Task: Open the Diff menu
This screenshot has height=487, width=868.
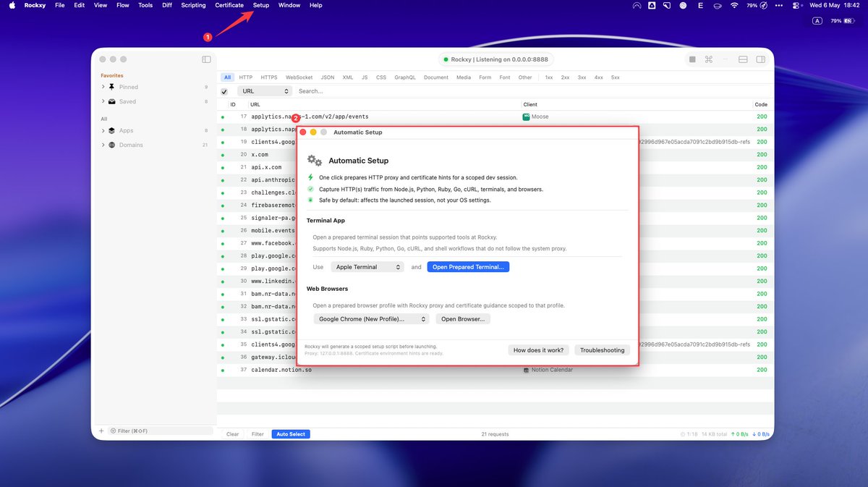Action: click(166, 5)
